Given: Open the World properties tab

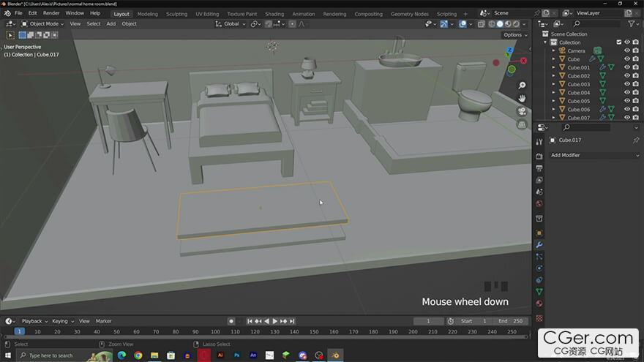Looking at the screenshot, I should (539, 203).
